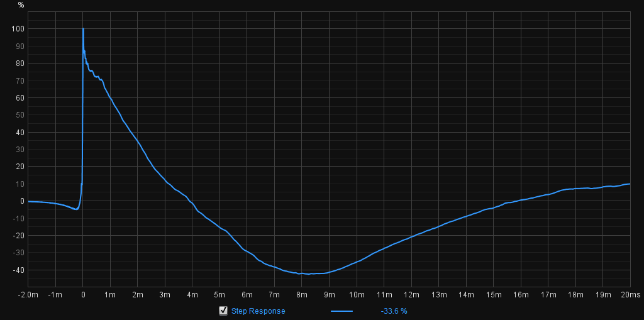Click the 8m label on the time axis
The image size is (644, 320).
[301, 294]
